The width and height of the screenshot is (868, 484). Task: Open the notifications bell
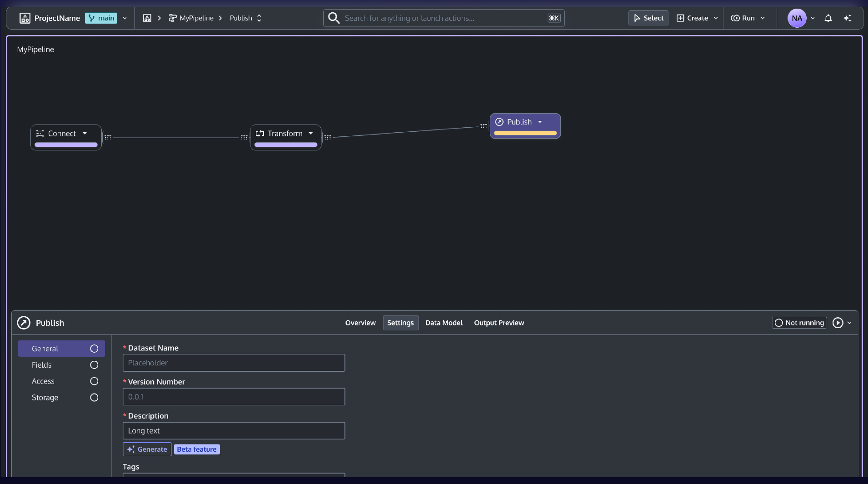828,18
